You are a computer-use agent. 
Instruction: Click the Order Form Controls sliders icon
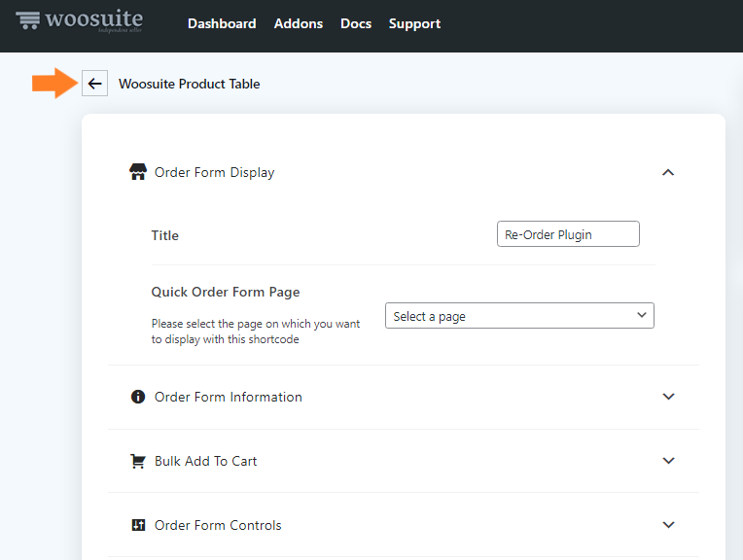pos(138,525)
